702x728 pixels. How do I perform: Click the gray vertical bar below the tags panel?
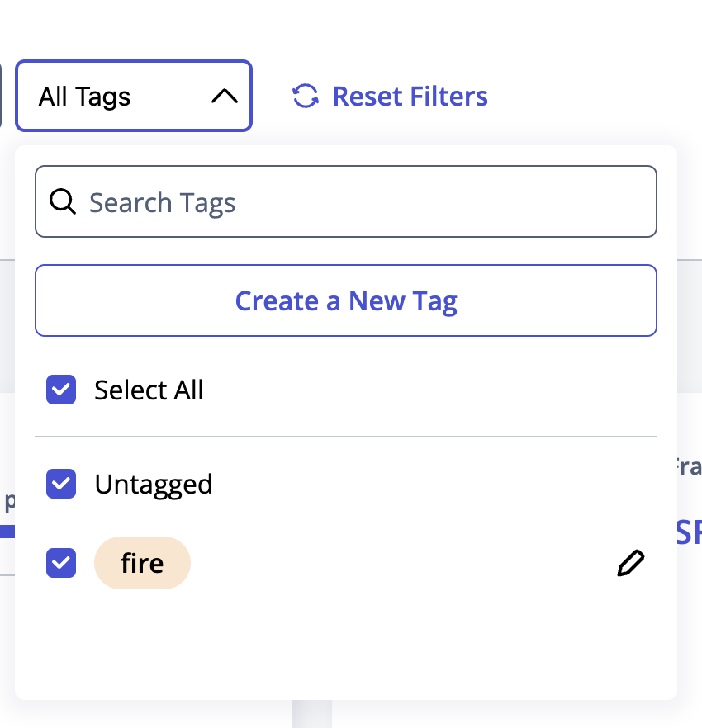coord(312,714)
